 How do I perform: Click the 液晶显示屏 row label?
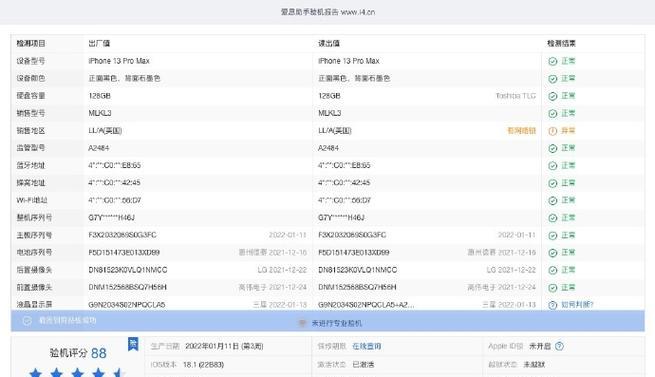point(34,305)
